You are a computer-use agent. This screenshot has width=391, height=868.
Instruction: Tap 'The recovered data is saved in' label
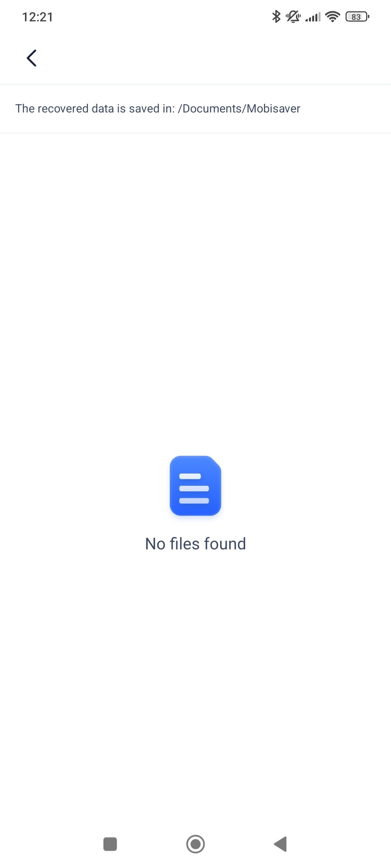(95, 109)
